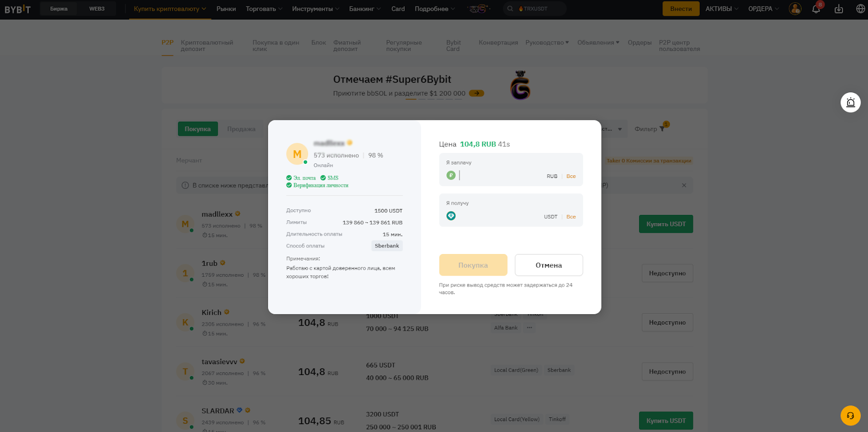Open merchant Kirich profile name

[212, 313]
